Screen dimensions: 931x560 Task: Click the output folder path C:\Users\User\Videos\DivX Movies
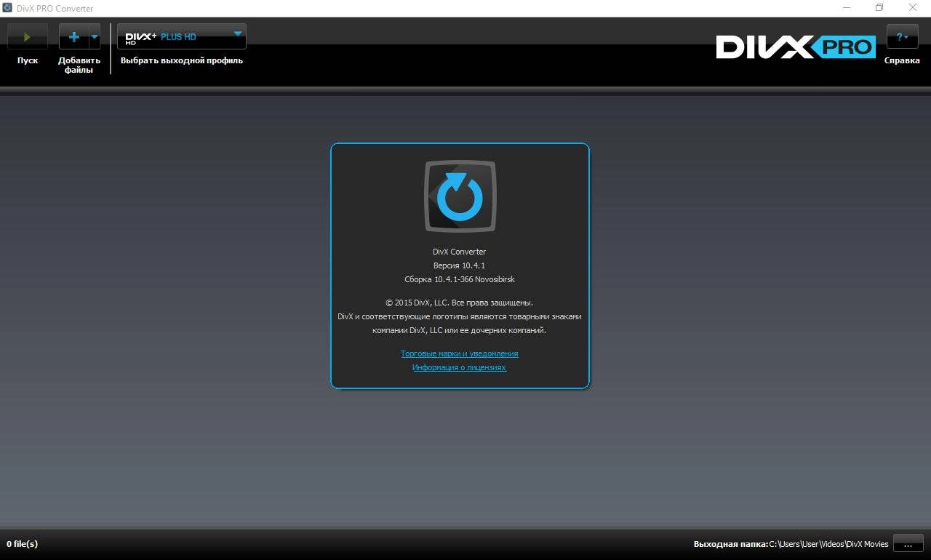[828, 544]
